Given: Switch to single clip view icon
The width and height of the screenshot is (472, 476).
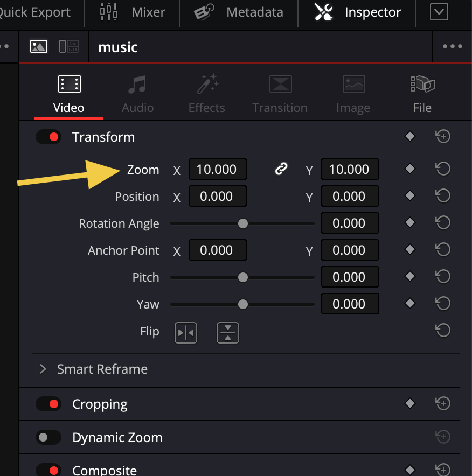Looking at the screenshot, I should (39, 46).
